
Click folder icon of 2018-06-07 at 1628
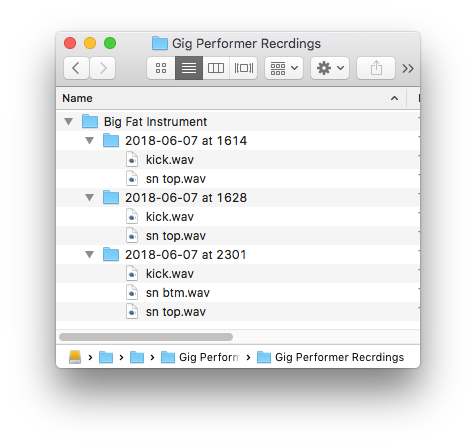coord(111,197)
